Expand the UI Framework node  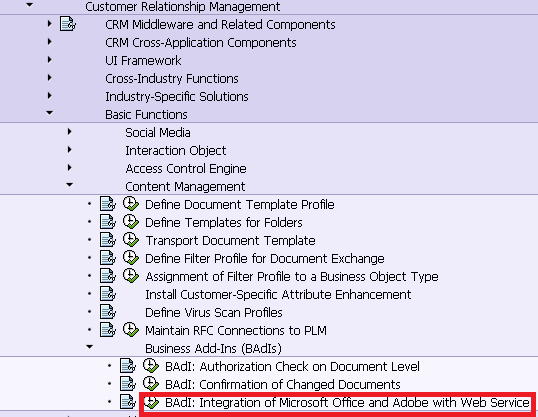[50, 60]
